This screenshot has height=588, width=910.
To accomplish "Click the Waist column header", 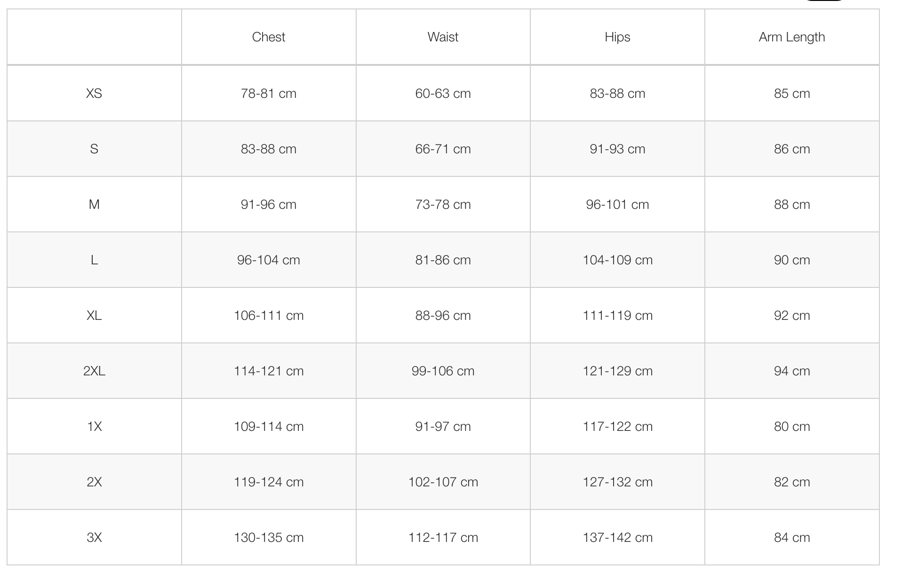I will point(443,37).
